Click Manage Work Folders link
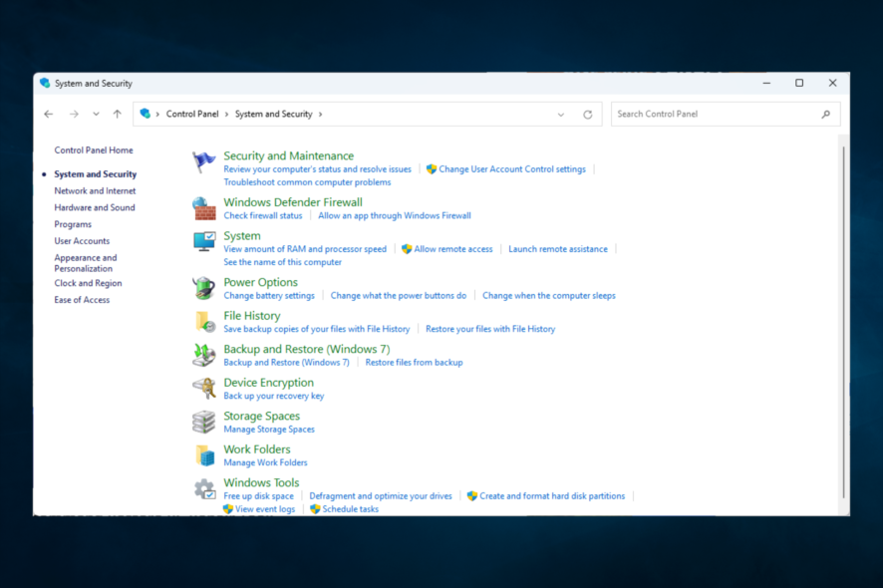This screenshot has height=588, width=883. pyautogui.click(x=265, y=462)
